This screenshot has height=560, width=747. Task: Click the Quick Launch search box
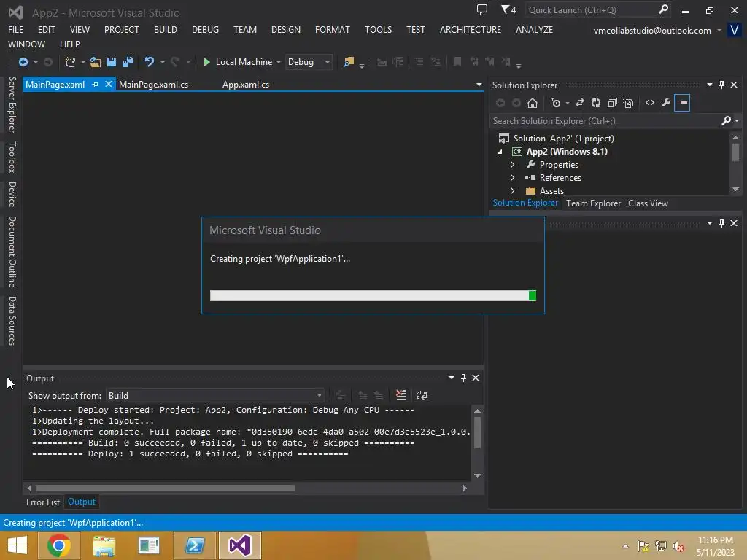[592, 10]
